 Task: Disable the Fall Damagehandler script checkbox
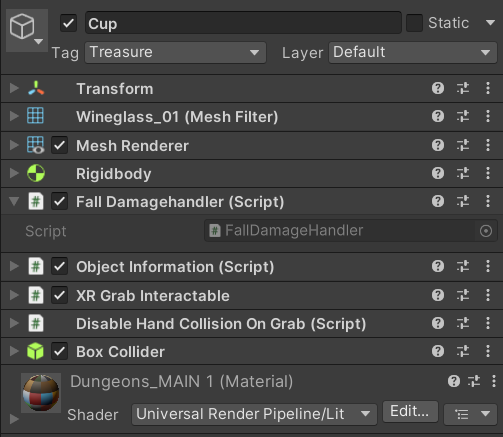[x=59, y=201]
